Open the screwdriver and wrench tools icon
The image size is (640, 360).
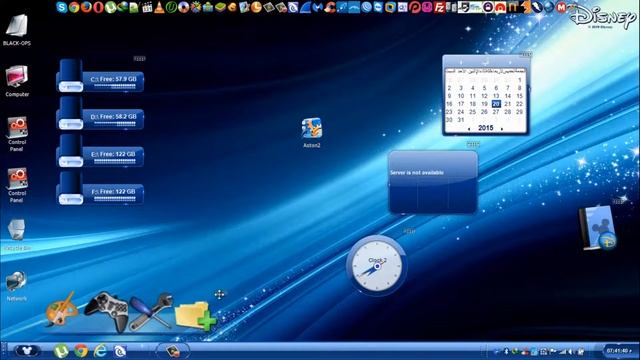tap(151, 312)
